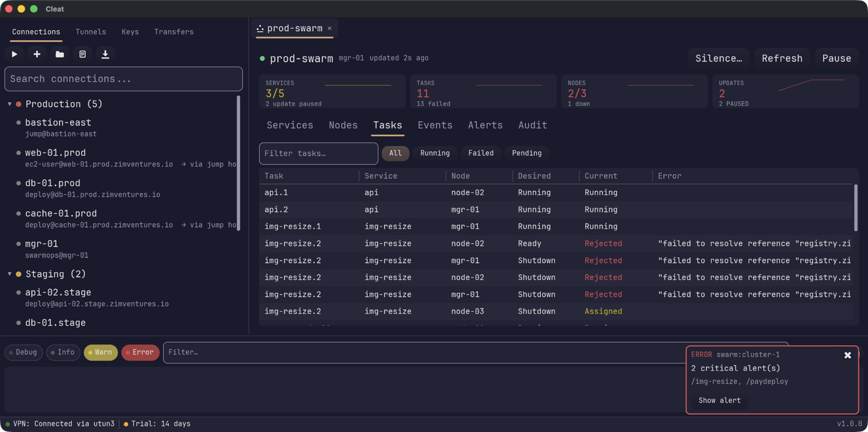Open the Services 3/5 summary card
Screen dimensions: 868x432
tap(332, 91)
